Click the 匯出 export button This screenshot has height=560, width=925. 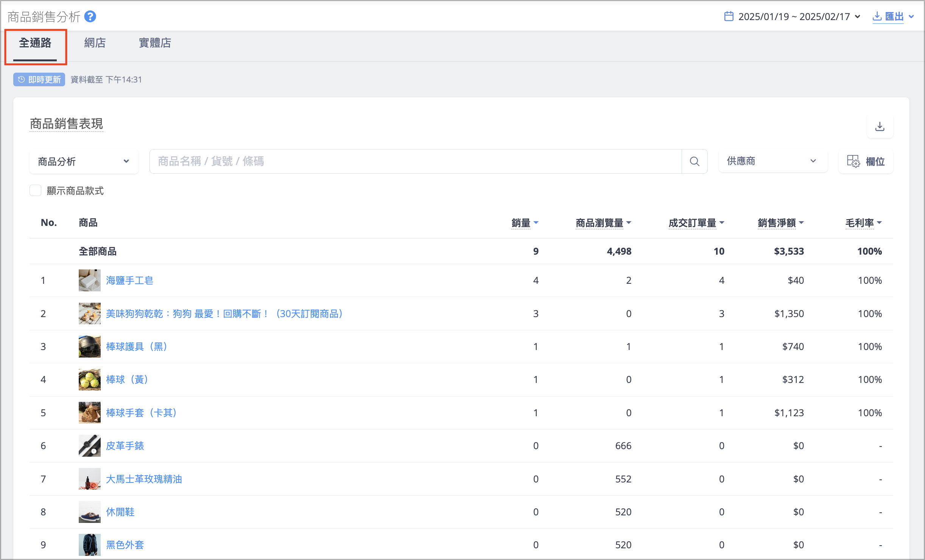pos(893,17)
